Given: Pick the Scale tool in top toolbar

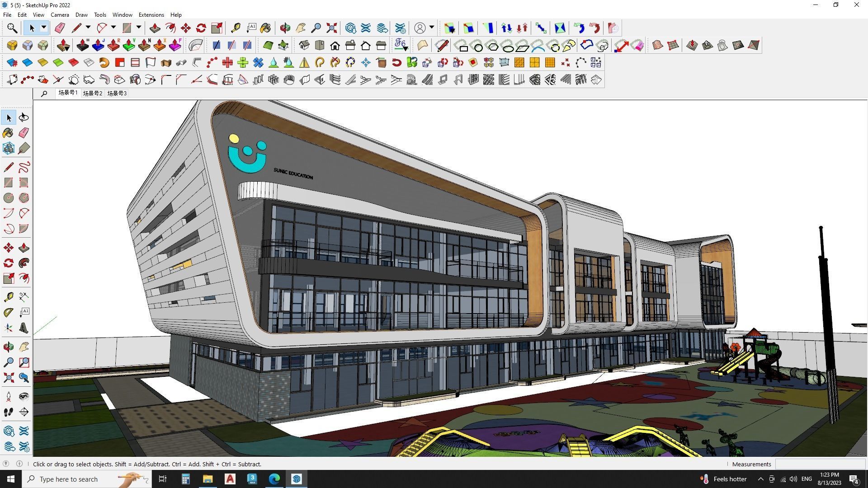Looking at the screenshot, I should (217, 28).
